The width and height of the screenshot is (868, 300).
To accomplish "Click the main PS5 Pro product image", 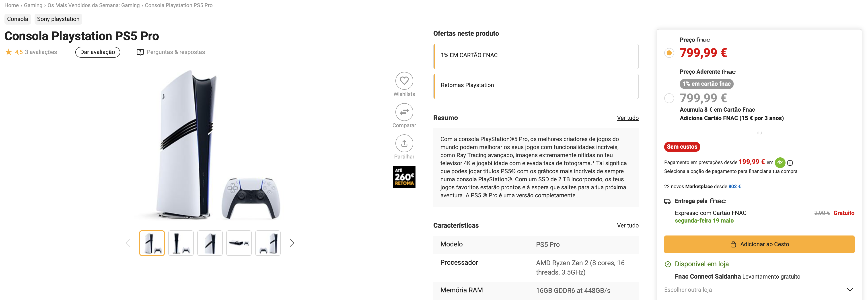I will (210, 145).
